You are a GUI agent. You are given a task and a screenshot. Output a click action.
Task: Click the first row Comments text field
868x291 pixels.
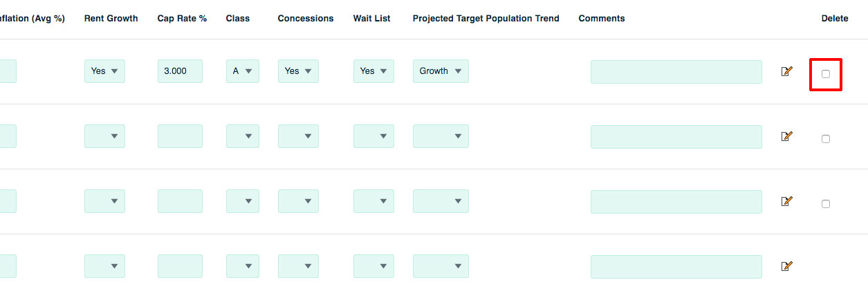coord(676,72)
